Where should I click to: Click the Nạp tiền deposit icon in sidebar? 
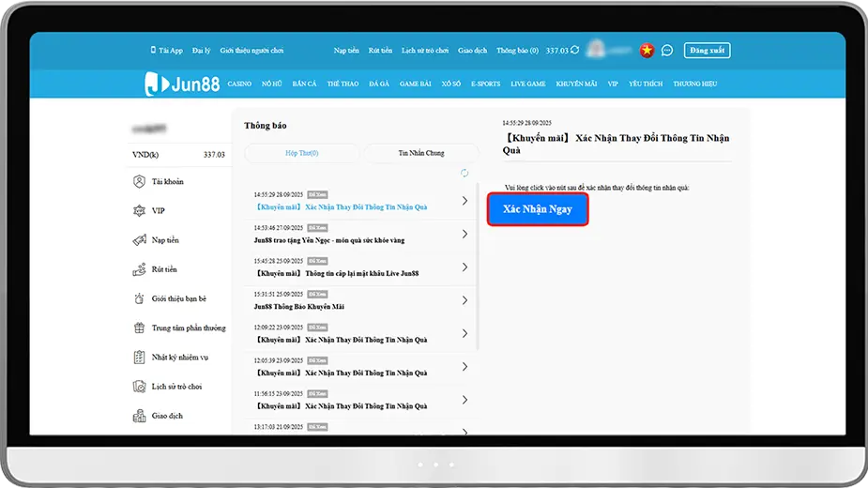tap(139, 240)
